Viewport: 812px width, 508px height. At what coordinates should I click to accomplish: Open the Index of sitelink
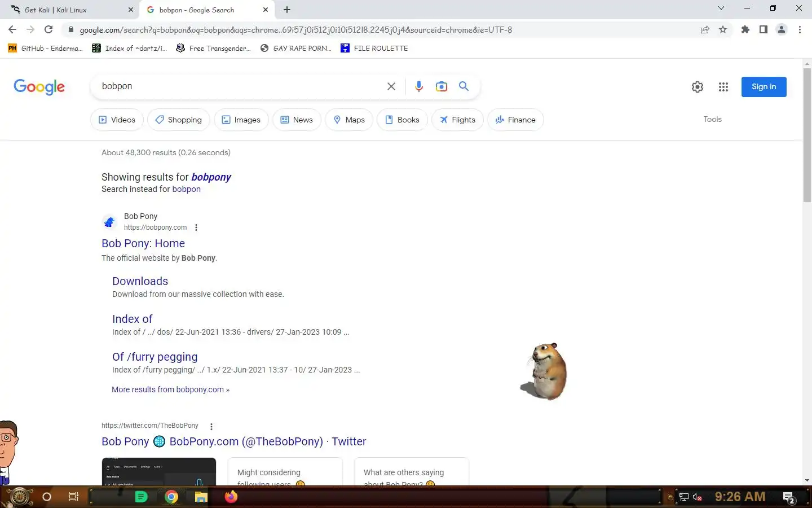(132, 319)
